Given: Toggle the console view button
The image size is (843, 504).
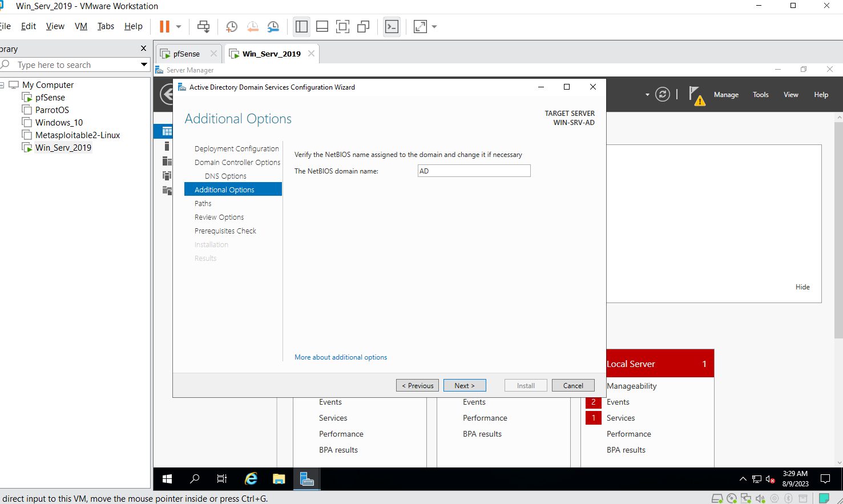Looking at the screenshot, I should pyautogui.click(x=392, y=26).
